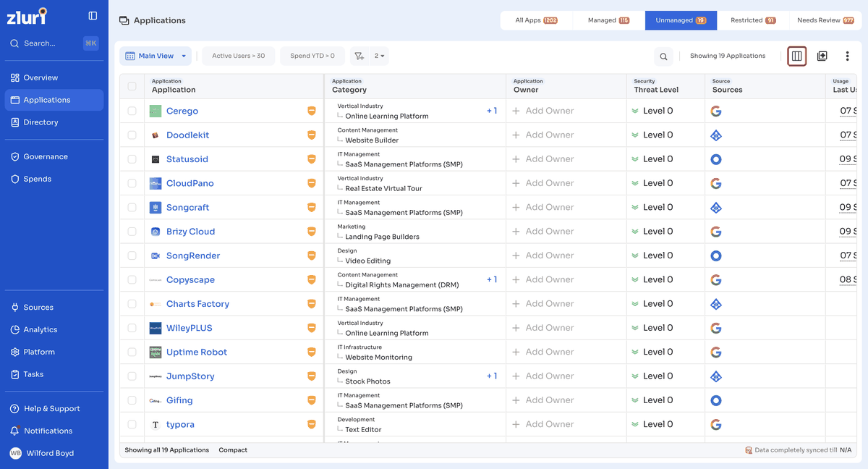The image size is (868, 469).
Task: Open the Directory sidebar item
Action: (x=54, y=122)
